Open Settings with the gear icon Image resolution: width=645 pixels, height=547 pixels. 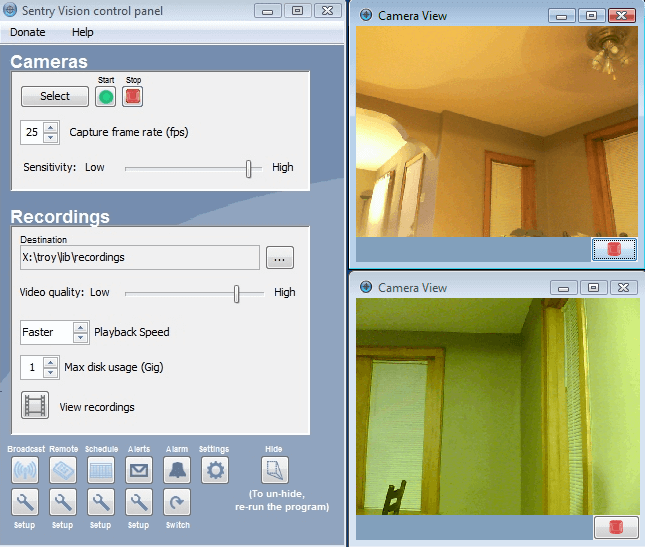[x=215, y=470]
